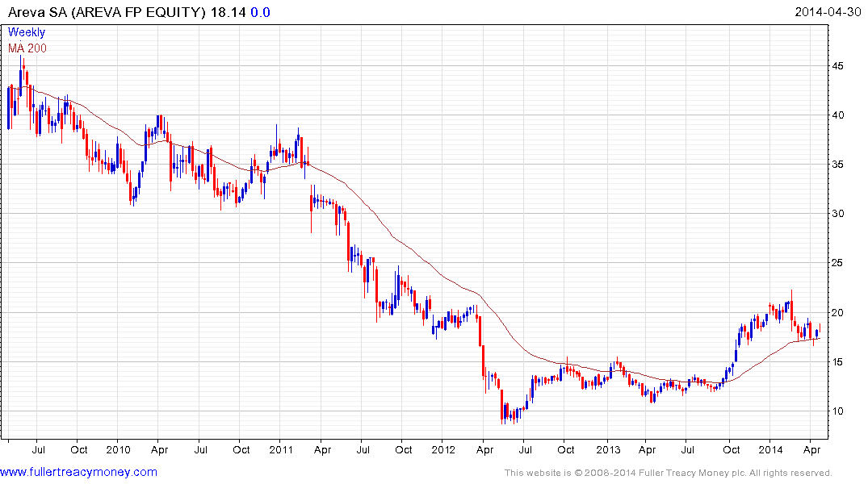This screenshot has width=868, height=484.
Task: Click the 2014-04-30 date stamp
Action: click(x=828, y=12)
